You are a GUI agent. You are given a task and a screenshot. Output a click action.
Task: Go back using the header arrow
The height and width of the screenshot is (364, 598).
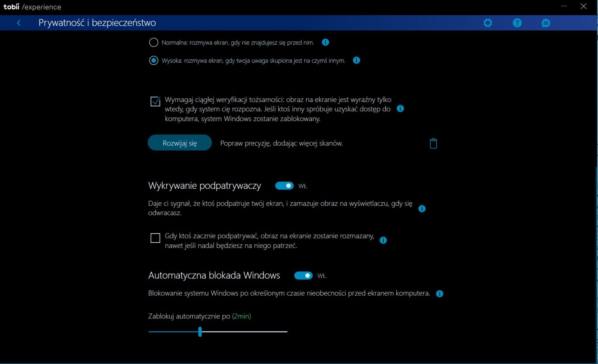(x=19, y=23)
